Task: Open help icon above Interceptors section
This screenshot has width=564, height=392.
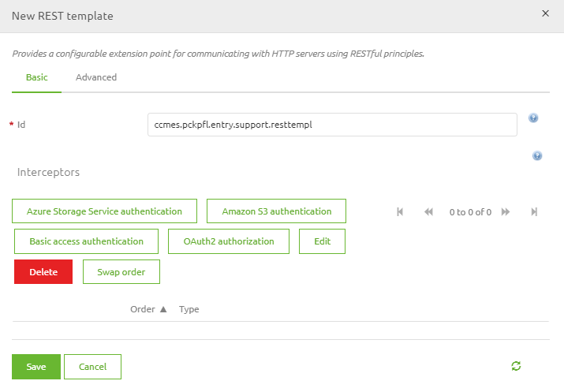Action: pos(537,155)
